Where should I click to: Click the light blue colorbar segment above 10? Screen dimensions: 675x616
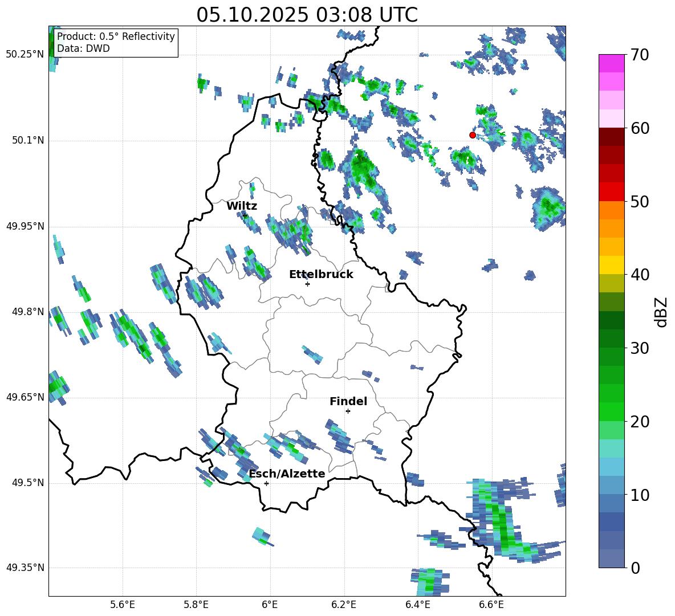click(x=611, y=466)
